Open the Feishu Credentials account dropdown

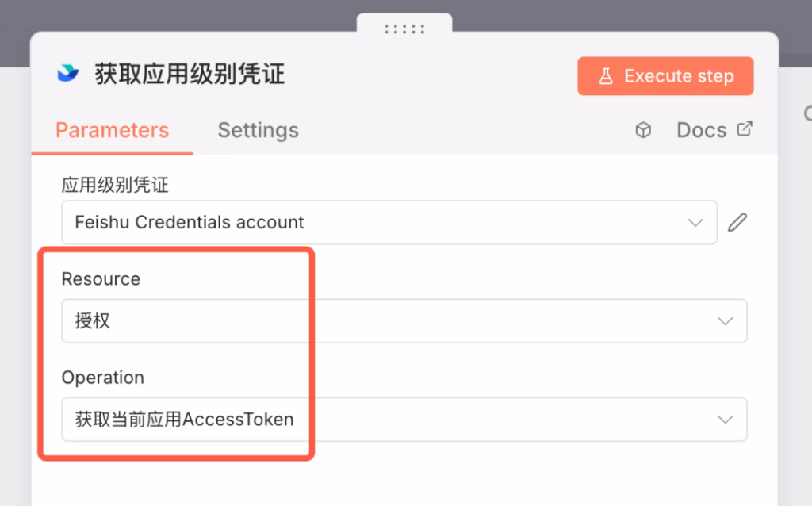tap(373, 222)
